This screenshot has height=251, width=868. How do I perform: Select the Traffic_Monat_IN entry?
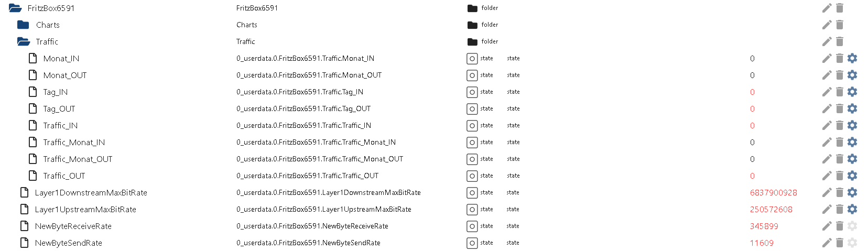click(x=74, y=142)
